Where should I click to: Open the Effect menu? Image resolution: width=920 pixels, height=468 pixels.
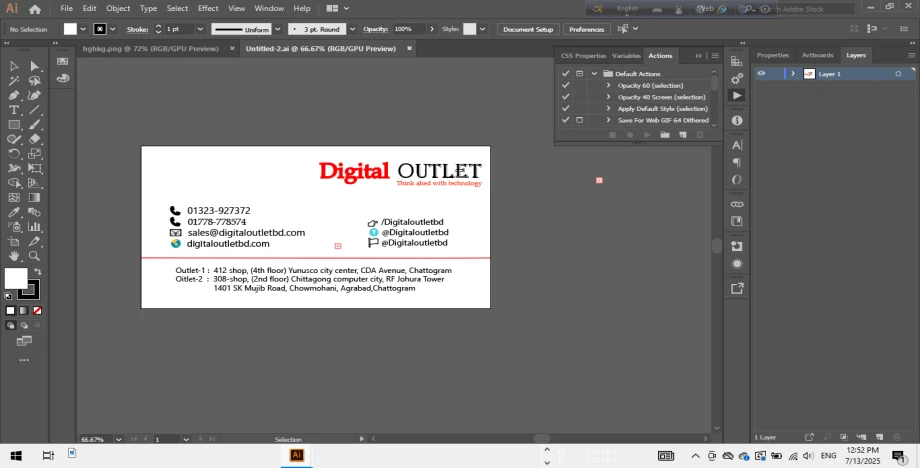click(208, 8)
